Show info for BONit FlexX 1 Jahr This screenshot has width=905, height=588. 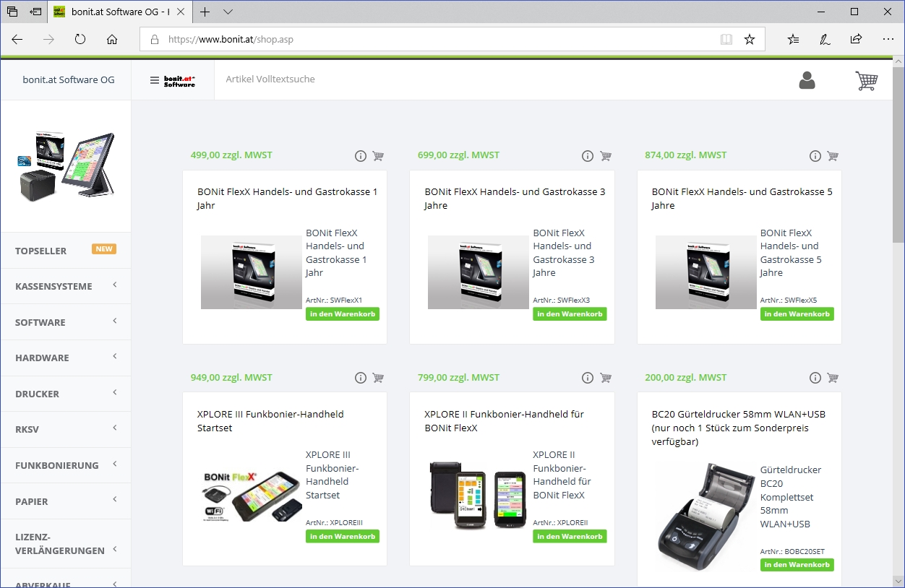click(x=361, y=156)
